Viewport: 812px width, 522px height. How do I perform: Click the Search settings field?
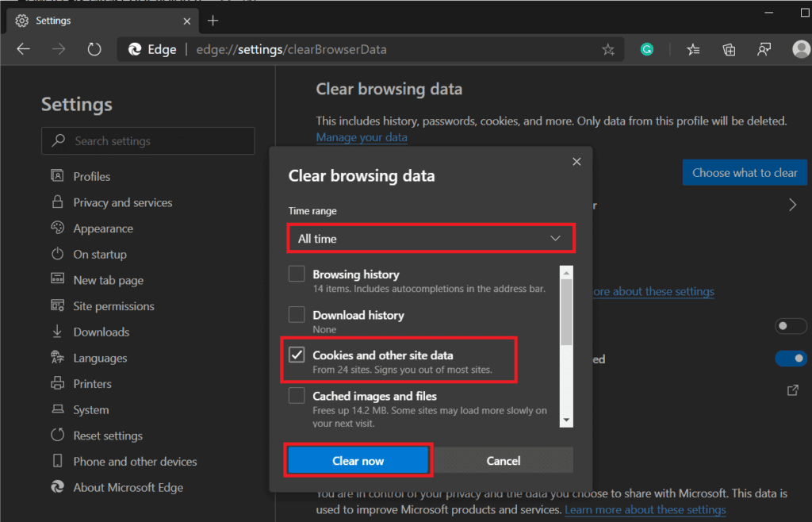[x=148, y=141]
